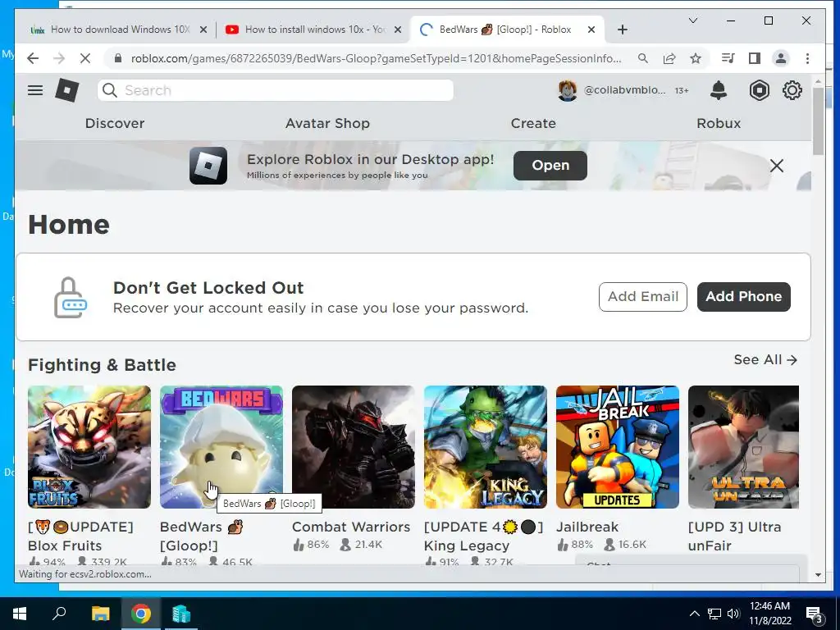Open Windows taskbar search
Image resolution: width=840 pixels, height=630 pixels.
[x=59, y=614]
